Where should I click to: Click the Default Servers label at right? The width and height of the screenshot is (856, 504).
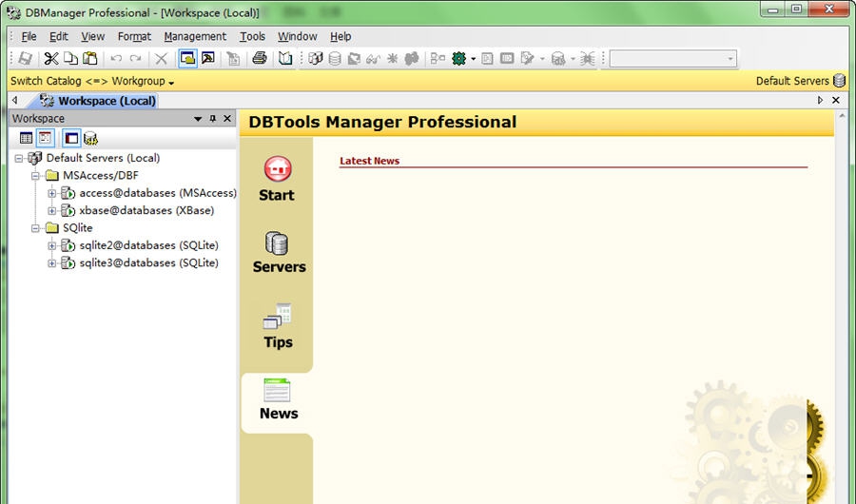click(792, 81)
